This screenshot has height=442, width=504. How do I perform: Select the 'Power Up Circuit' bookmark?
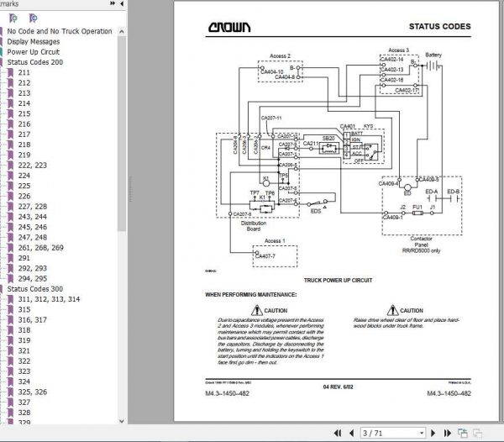pos(34,52)
